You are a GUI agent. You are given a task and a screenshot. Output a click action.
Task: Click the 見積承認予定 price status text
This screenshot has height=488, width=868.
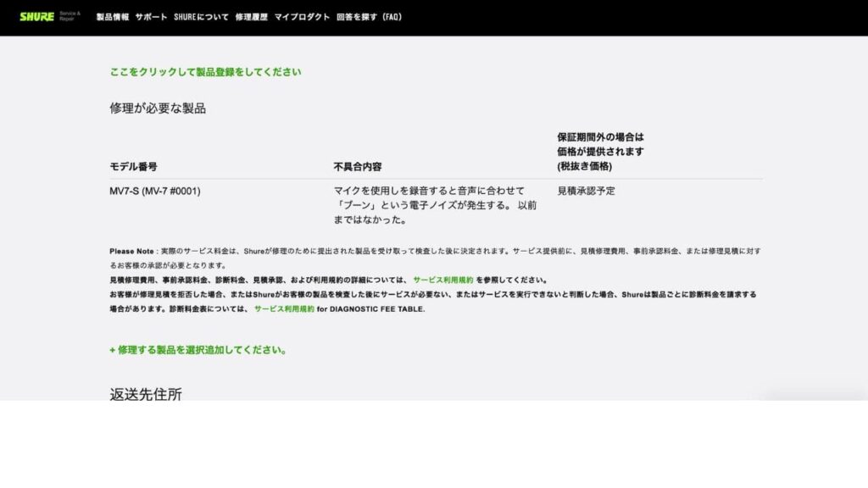coord(586,191)
